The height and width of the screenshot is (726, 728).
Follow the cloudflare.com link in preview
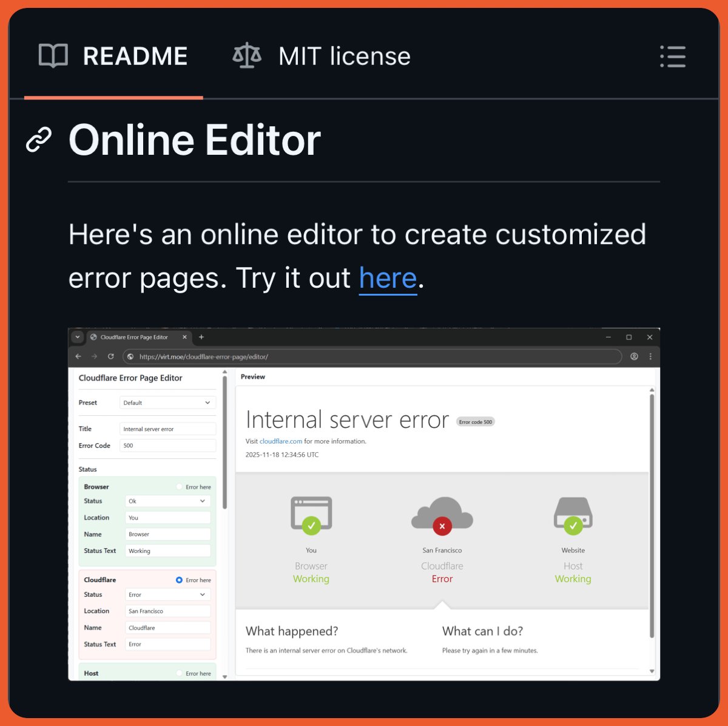click(281, 441)
